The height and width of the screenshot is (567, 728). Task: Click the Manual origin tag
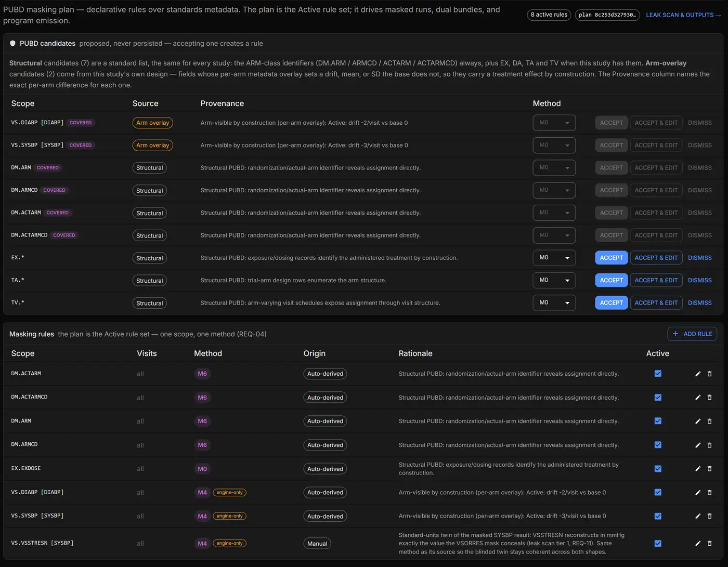(317, 544)
